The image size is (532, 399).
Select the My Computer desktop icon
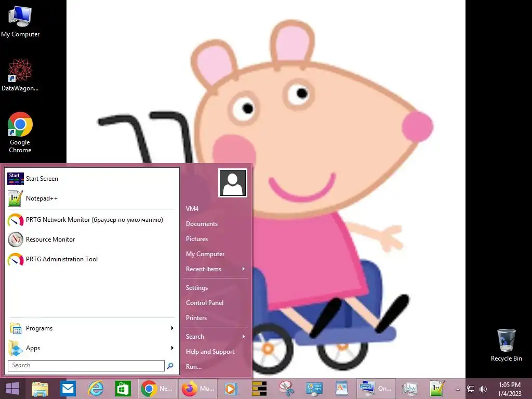coord(20,22)
